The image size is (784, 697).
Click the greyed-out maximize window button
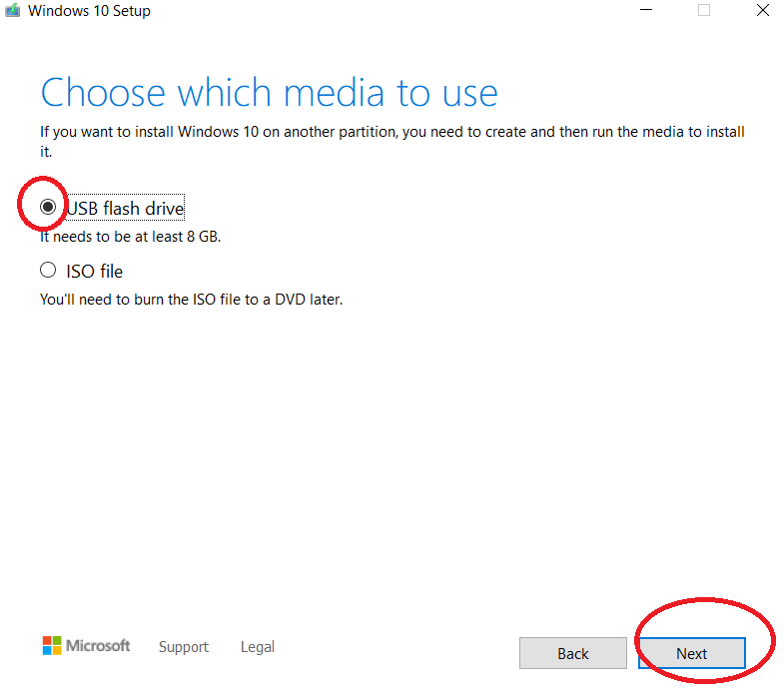pyautogui.click(x=704, y=10)
